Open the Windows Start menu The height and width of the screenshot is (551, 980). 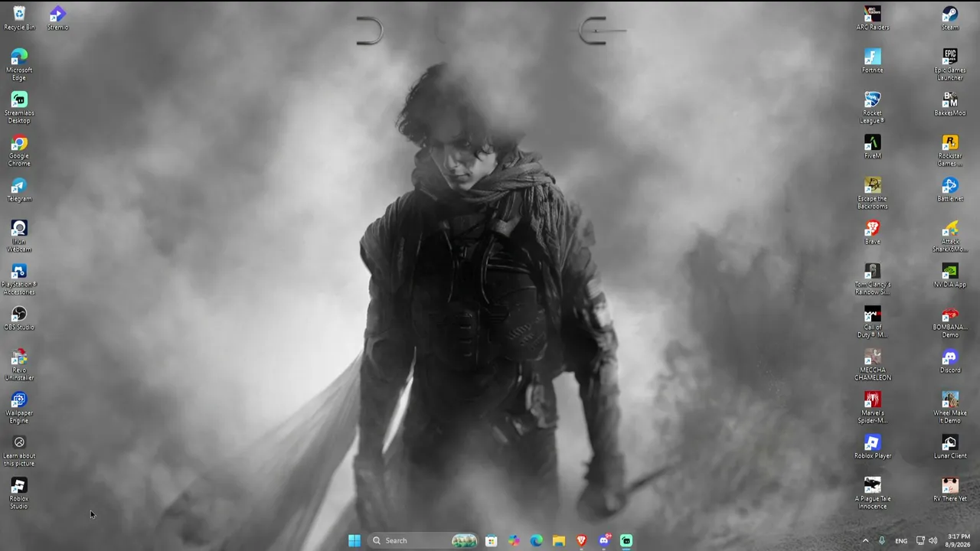[354, 540]
